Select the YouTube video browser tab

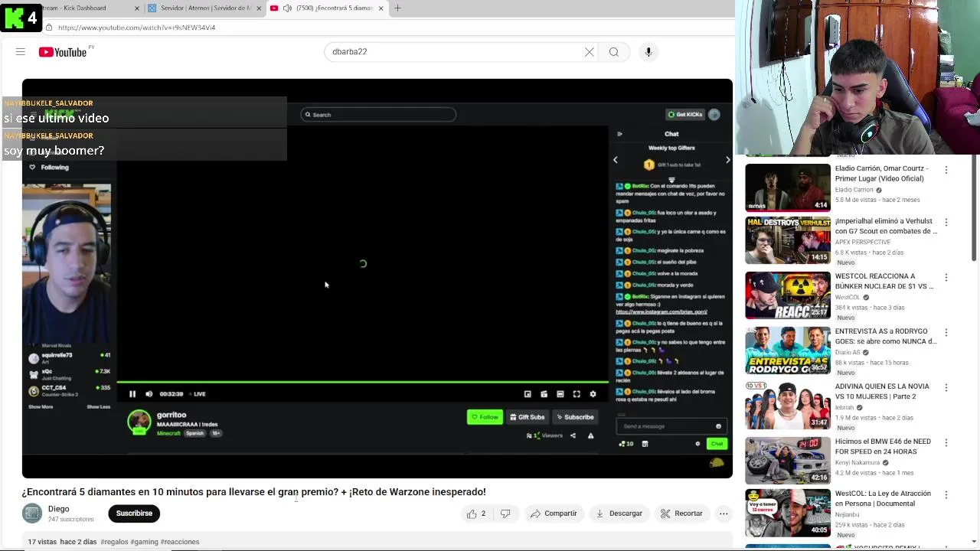(327, 8)
